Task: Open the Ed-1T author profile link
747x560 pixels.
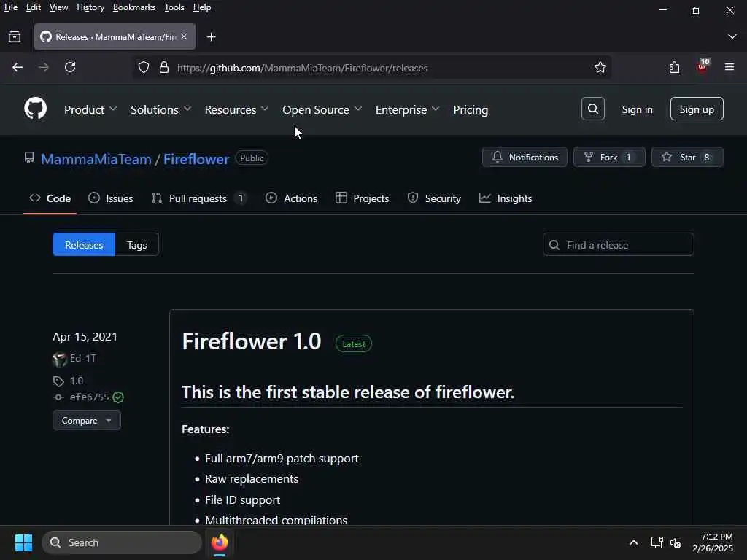Action: pyautogui.click(x=83, y=358)
